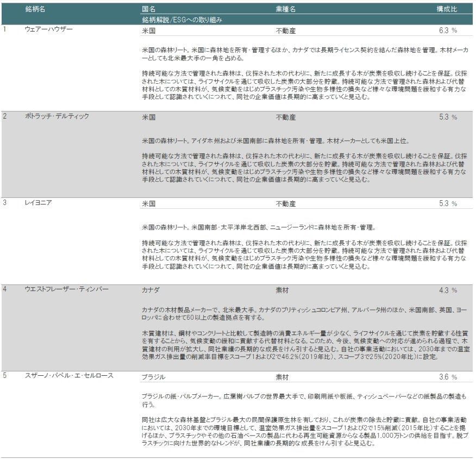The image size is (476, 459).
Task: Select the 4.3 % composition ratio value
Action: (x=448, y=290)
